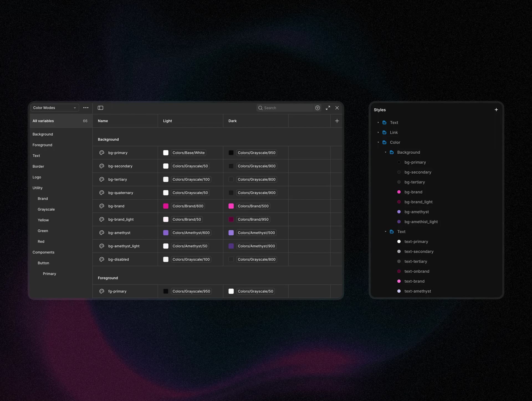Select the Components category in the sidebar
The width and height of the screenshot is (532, 401).
(43, 252)
